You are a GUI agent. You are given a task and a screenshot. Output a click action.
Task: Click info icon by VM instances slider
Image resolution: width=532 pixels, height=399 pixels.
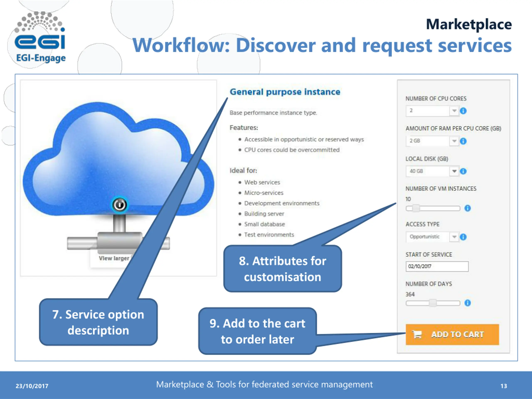[x=467, y=208]
